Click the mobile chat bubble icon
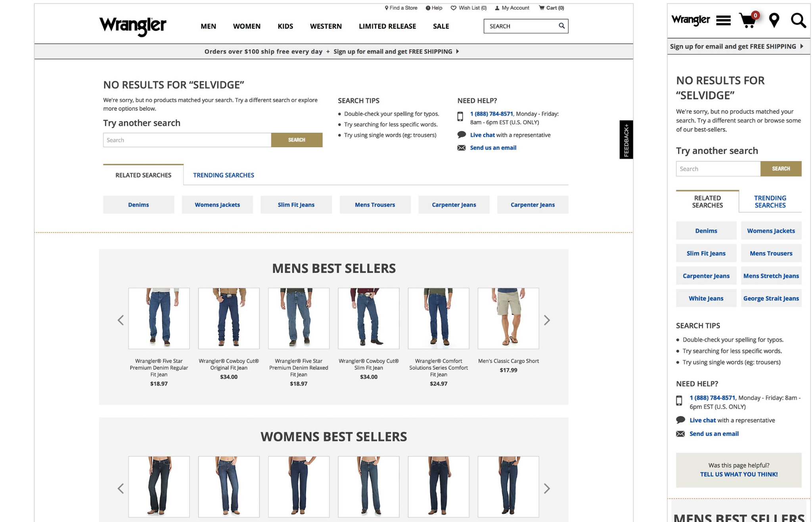Screen dimensions: 812x522 [x=680, y=420]
